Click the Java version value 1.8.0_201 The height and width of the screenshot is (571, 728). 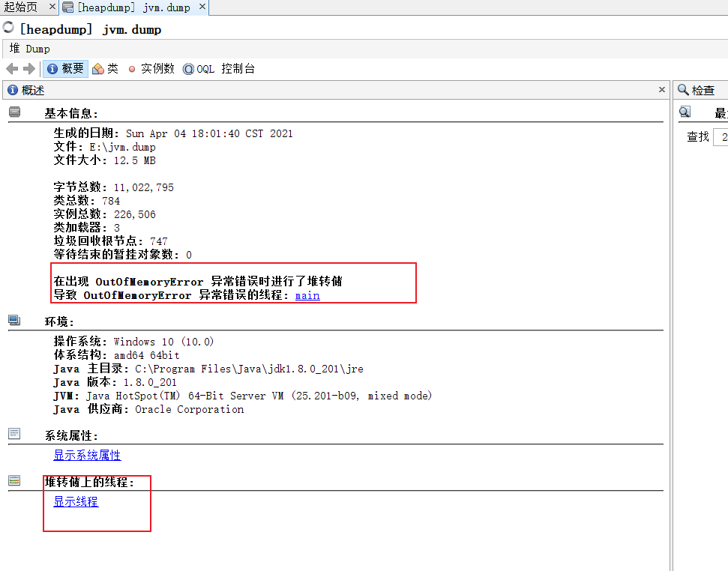point(150,382)
